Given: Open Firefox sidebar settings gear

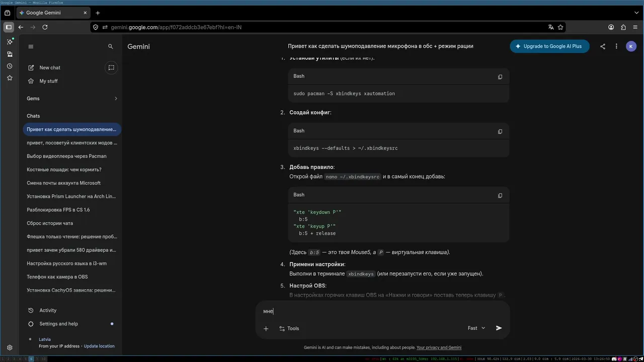Looking at the screenshot, I should pyautogui.click(x=10, y=347).
